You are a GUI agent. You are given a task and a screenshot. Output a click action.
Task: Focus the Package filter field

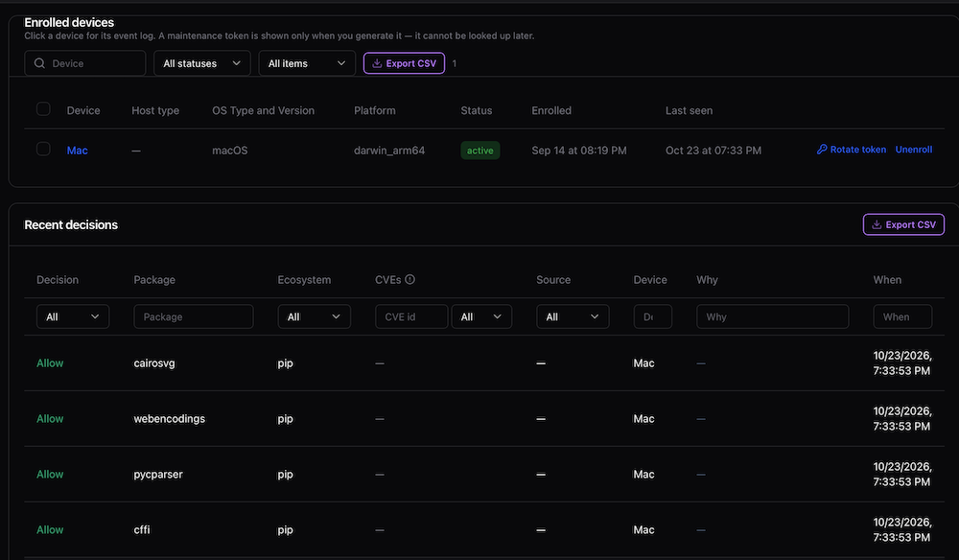[x=194, y=316]
